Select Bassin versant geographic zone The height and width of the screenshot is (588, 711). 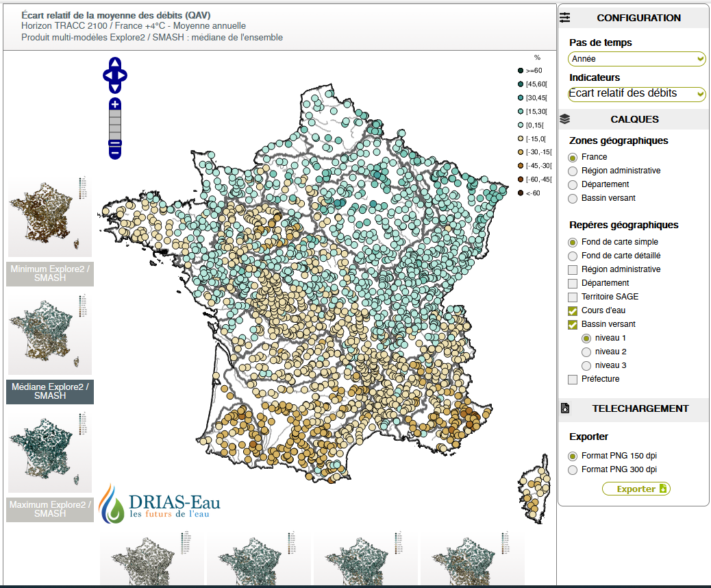tap(573, 198)
